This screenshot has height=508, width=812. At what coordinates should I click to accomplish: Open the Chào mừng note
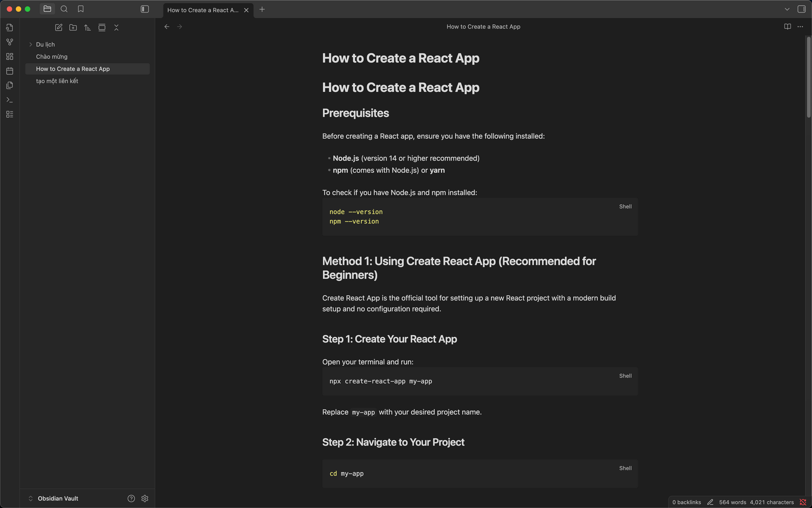click(x=52, y=56)
